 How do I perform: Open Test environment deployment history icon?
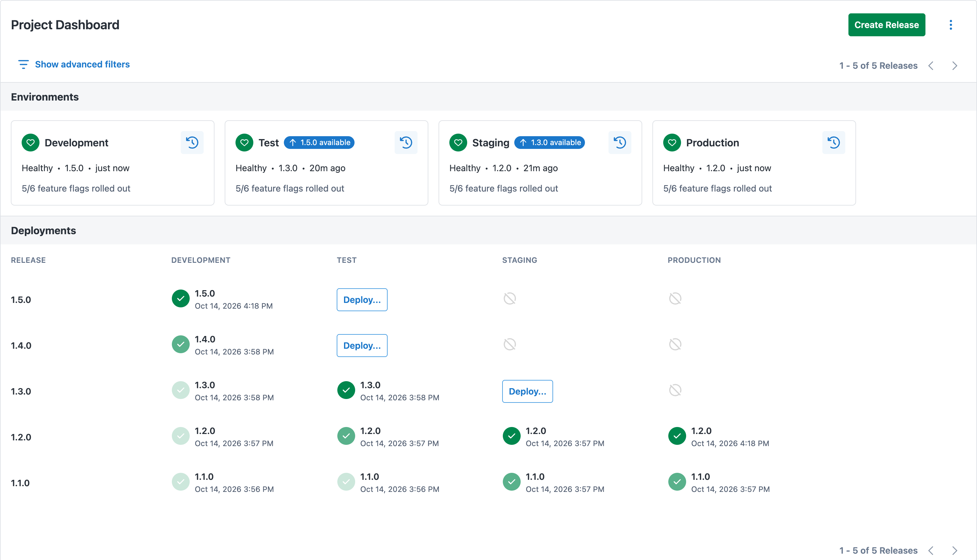(x=406, y=143)
